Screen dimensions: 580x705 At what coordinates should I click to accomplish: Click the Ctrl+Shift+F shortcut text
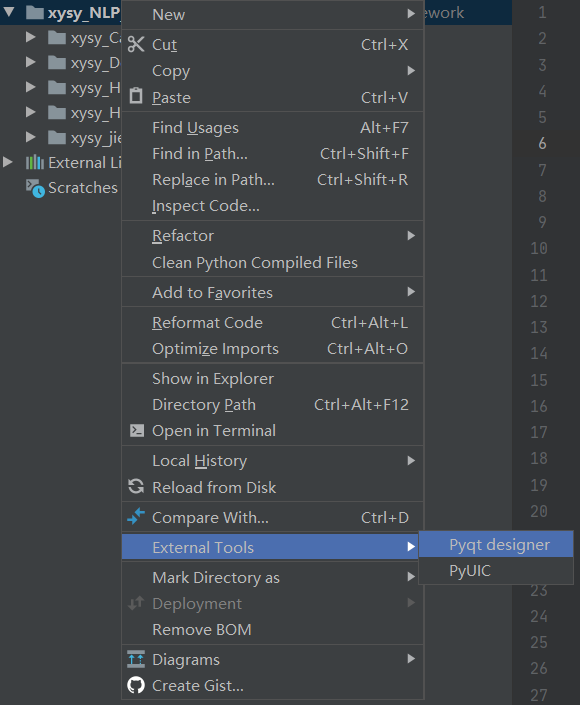click(364, 154)
